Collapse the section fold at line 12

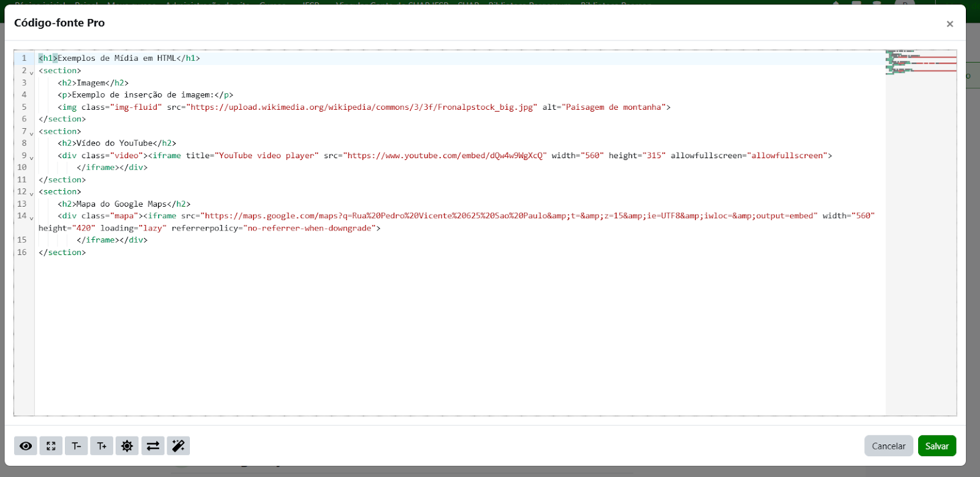(x=32, y=194)
